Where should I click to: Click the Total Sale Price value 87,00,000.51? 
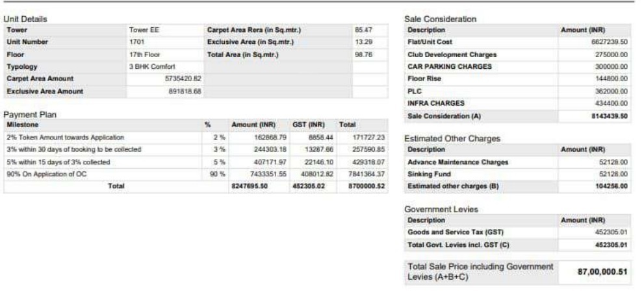(602, 271)
